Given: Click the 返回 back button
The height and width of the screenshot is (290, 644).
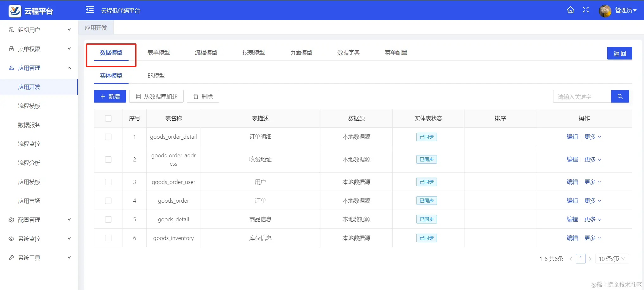Looking at the screenshot, I should 620,53.
